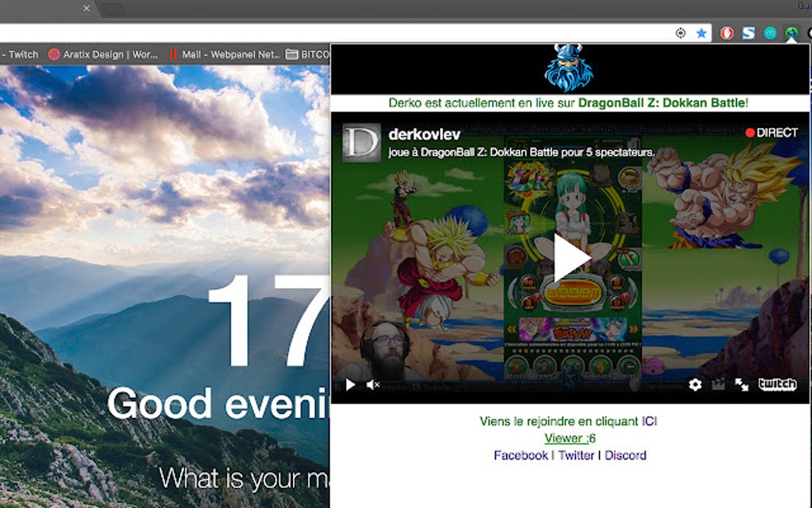The image size is (812, 508).
Task: Open the Twitch bookmark
Action: 20,54
